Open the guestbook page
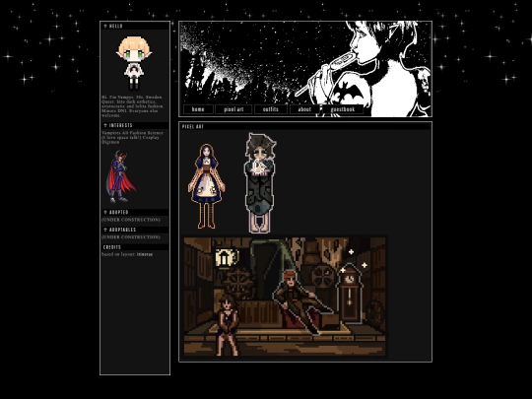This screenshot has height=399, width=532. point(342,109)
